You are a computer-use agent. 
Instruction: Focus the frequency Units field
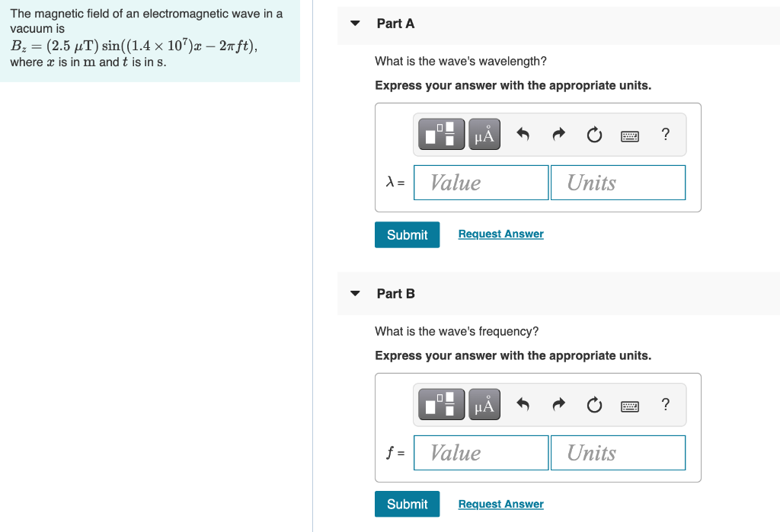pyautogui.click(x=618, y=453)
